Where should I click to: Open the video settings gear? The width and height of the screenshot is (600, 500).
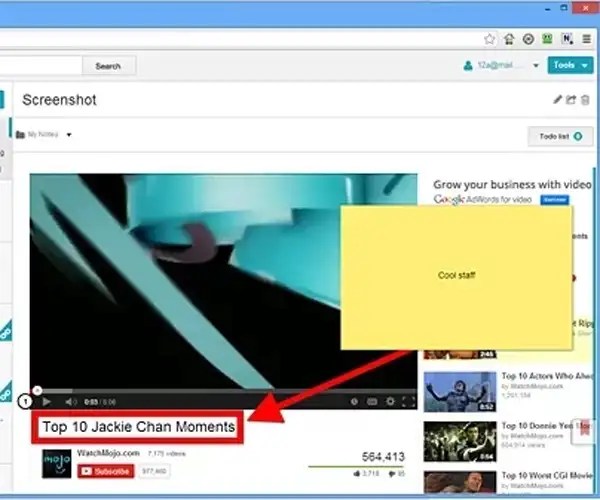pyautogui.click(x=390, y=402)
